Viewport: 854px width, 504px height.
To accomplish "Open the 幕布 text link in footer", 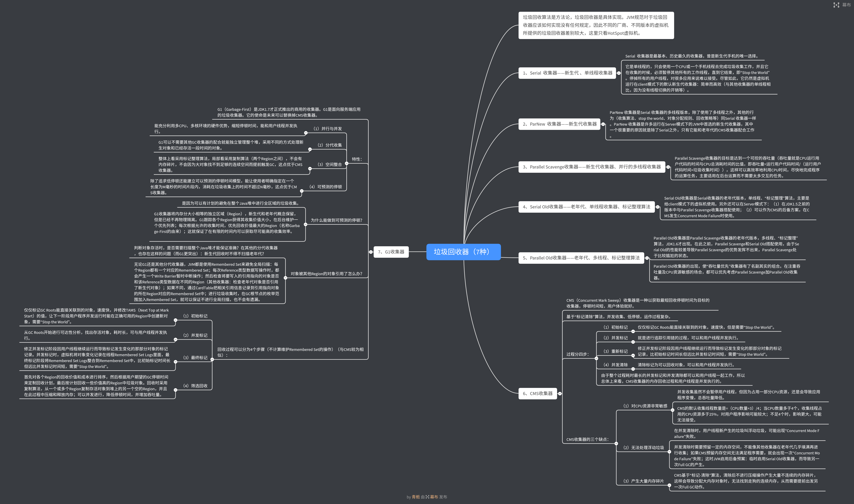I will [x=434, y=497].
